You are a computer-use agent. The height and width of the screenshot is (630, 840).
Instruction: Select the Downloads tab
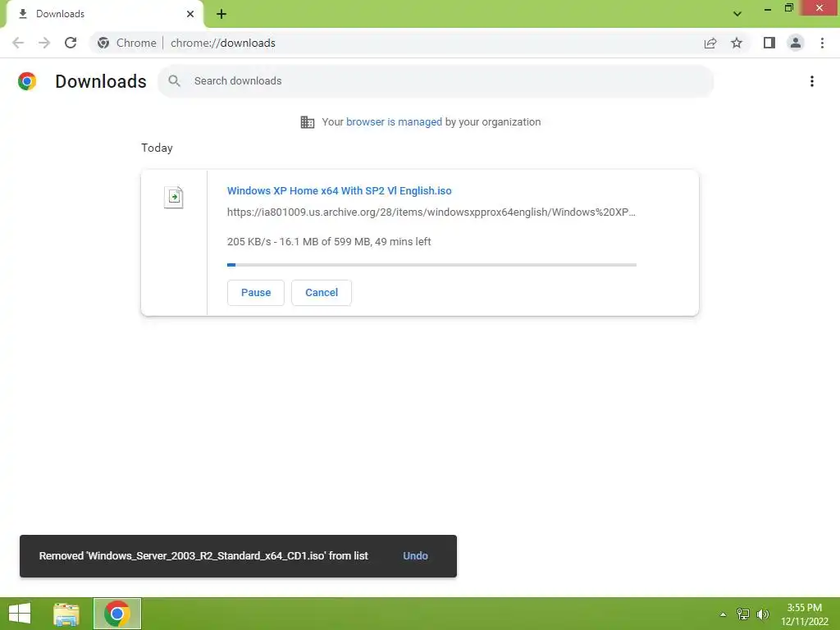click(x=104, y=15)
